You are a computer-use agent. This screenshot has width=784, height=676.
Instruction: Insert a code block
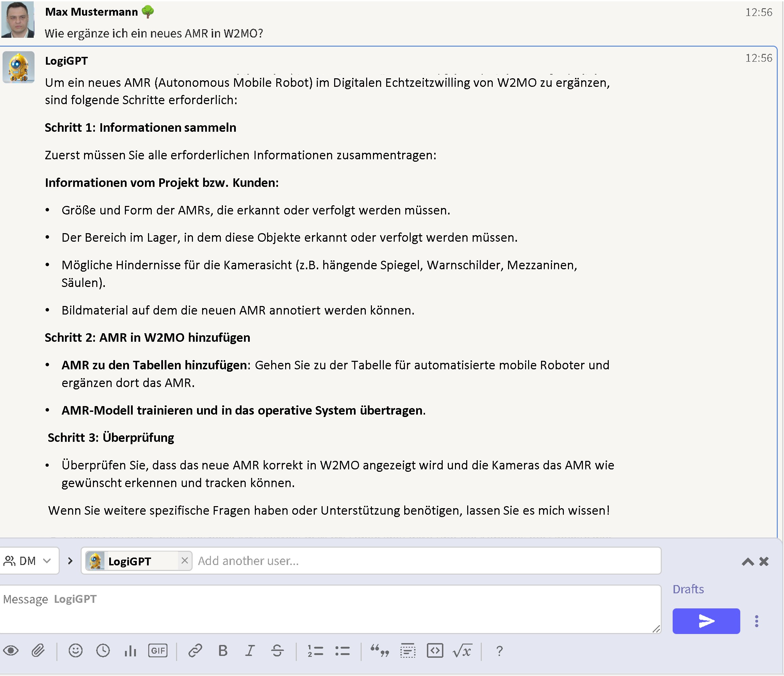point(435,650)
